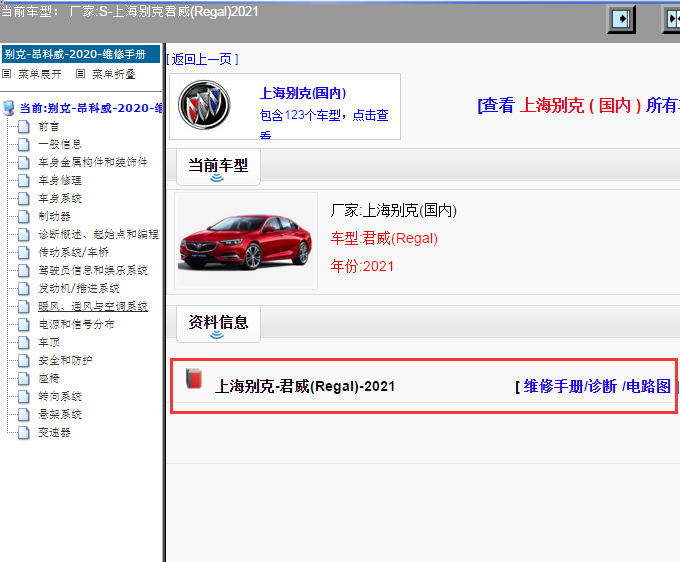The image size is (680, 562).
Task: Click page icon beside 车身金属构件和装饰件
Action: (23, 163)
